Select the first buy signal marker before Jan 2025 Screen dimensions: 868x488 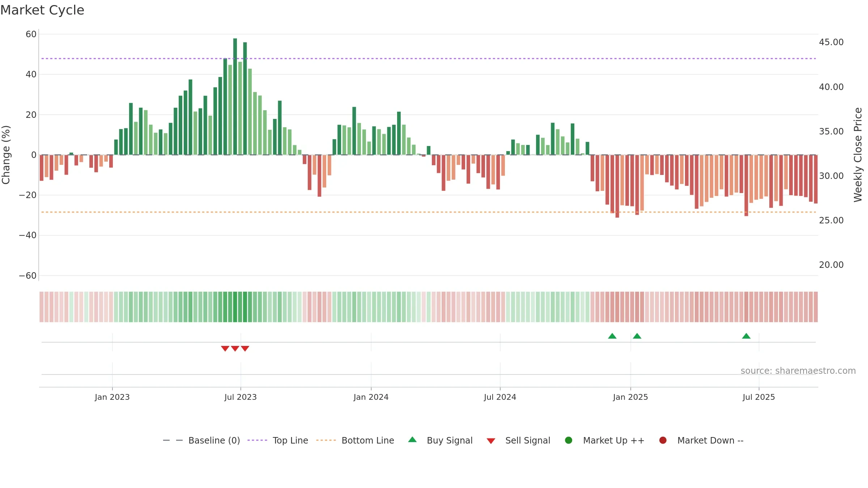(x=612, y=336)
